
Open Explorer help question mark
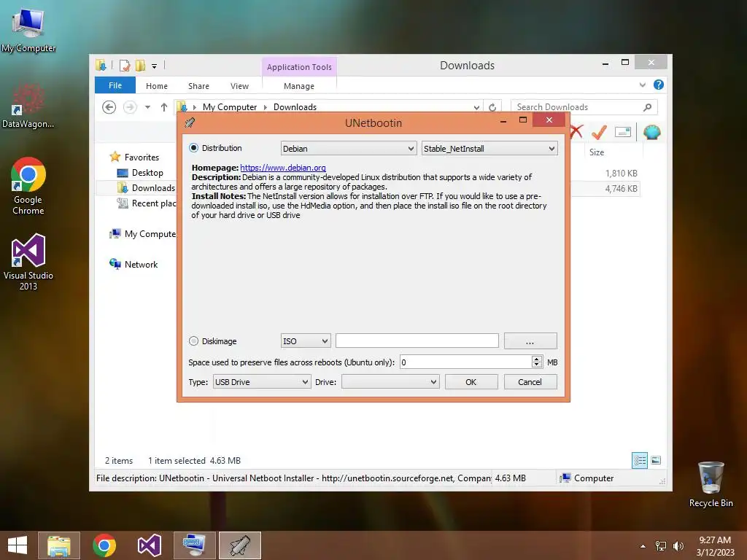659,85
